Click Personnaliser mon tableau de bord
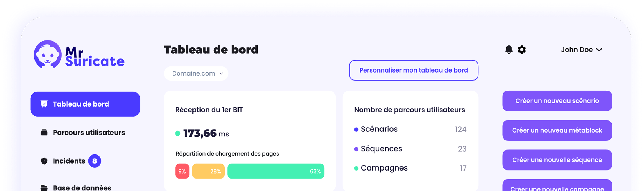This screenshot has width=644, height=191. tap(414, 70)
